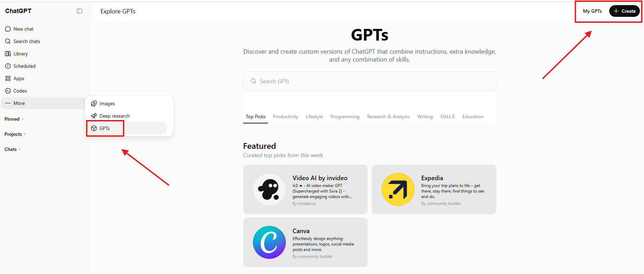Open the Expedia GPT card title
This screenshot has width=644, height=274.
[x=432, y=178]
